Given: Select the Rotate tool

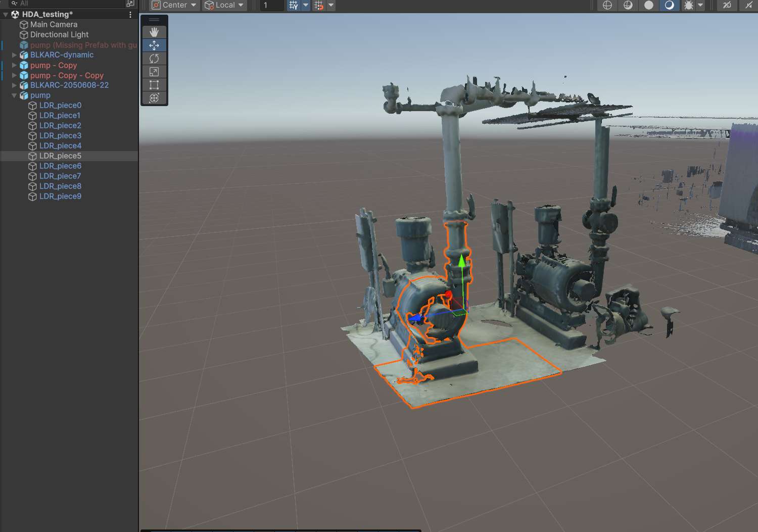Looking at the screenshot, I should pos(154,59).
